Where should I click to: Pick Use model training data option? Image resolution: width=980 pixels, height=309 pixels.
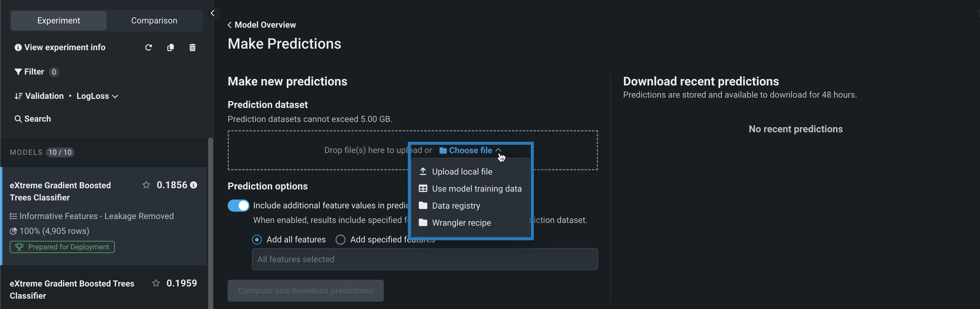point(476,189)
